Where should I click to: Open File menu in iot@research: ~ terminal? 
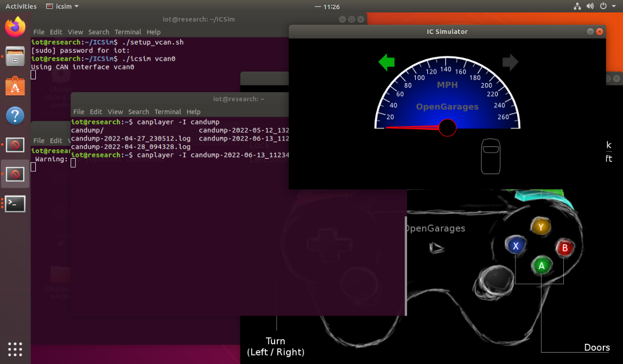79,112
